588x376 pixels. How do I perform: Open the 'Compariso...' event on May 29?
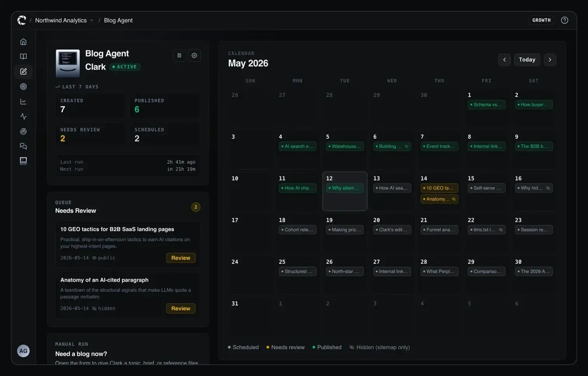(487, 272)
